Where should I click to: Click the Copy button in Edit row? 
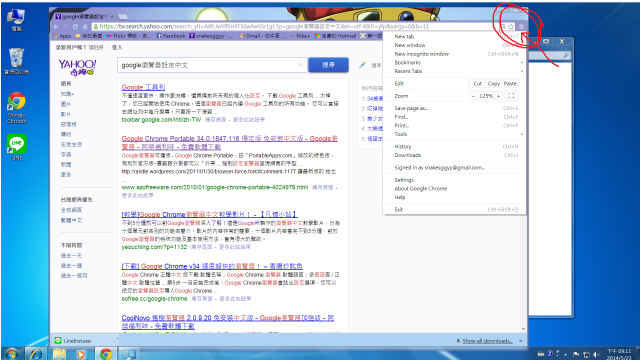pos(493,83)
